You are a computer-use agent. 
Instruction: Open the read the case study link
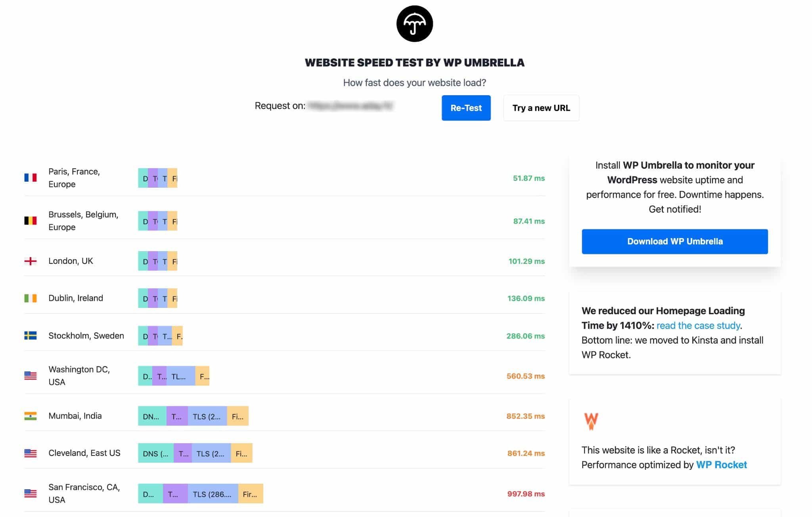(698, 326)
